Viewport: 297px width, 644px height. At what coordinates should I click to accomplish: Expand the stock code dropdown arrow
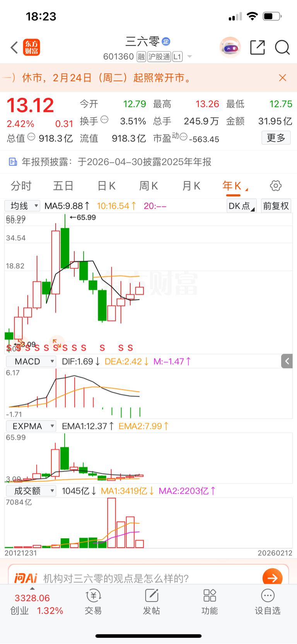click(189, 57)
